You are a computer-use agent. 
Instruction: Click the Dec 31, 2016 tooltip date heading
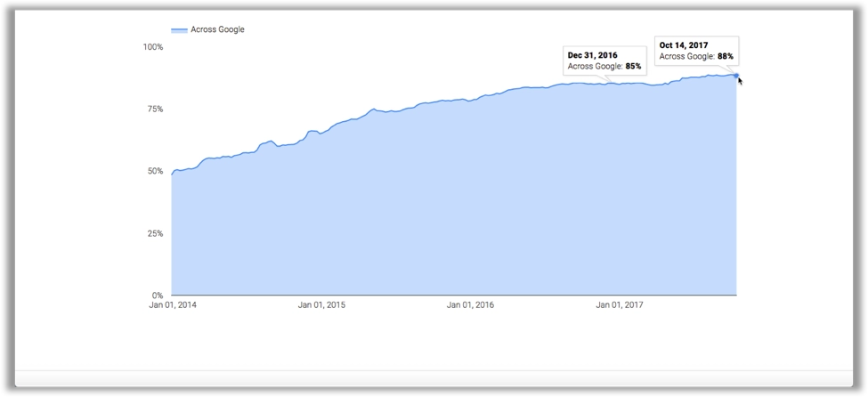pyautogui.click(x=592, y=54)
